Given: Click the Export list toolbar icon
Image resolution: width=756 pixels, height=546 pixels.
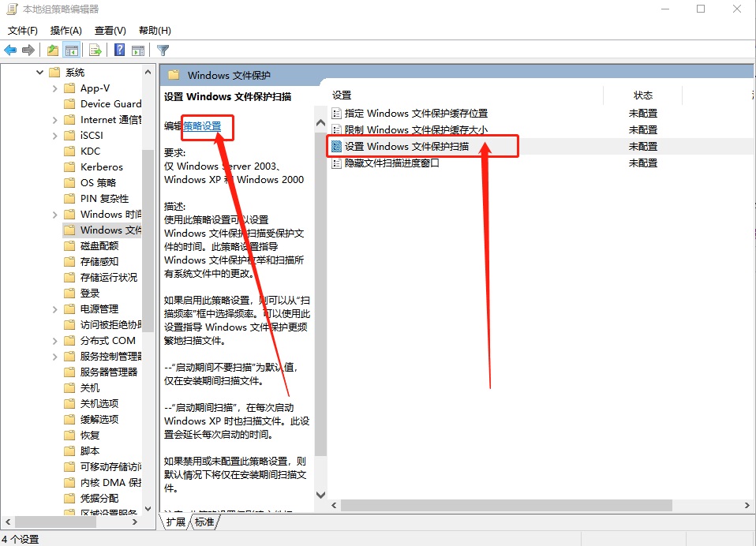Looking at the screenshot, I should coord(95,50).
